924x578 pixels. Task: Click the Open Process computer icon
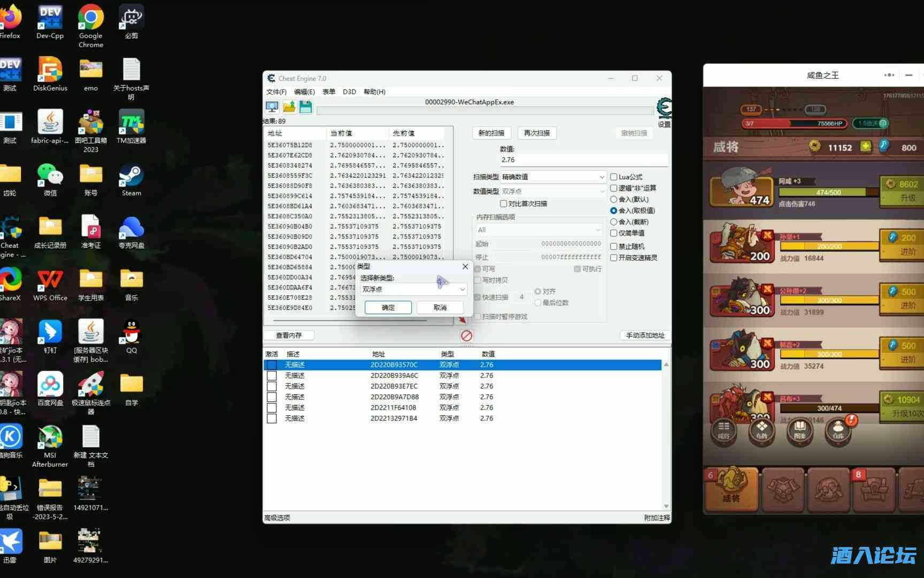pyautogui.click(x=272, y=107)
